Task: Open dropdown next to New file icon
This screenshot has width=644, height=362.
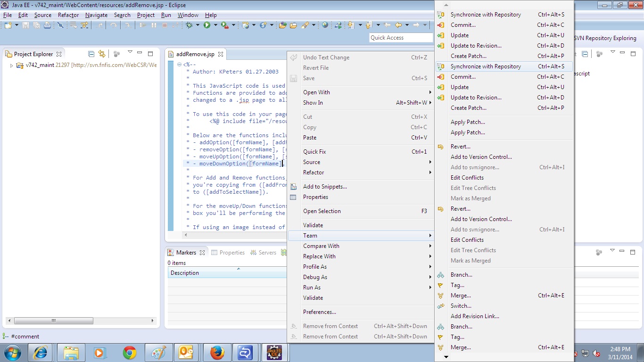Action: tap(17, 25)
